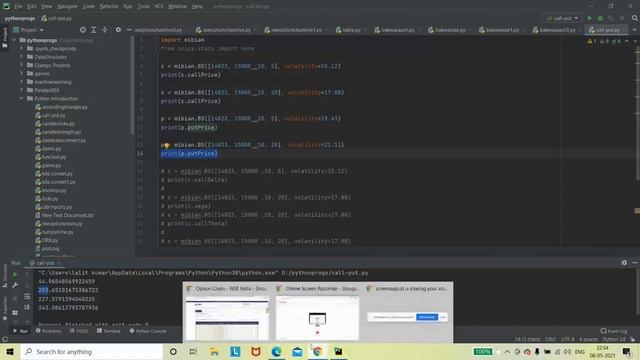The width and height of the screenshot is (640, 360).
Task: Select Online Screen Recorder Chrome thumbnail
Action: 318,312
